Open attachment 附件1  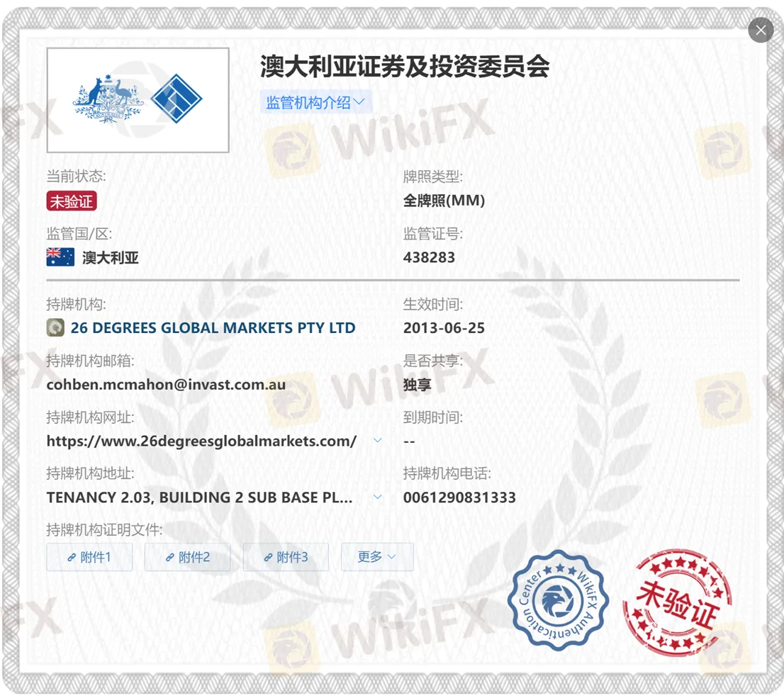point(89,557)
